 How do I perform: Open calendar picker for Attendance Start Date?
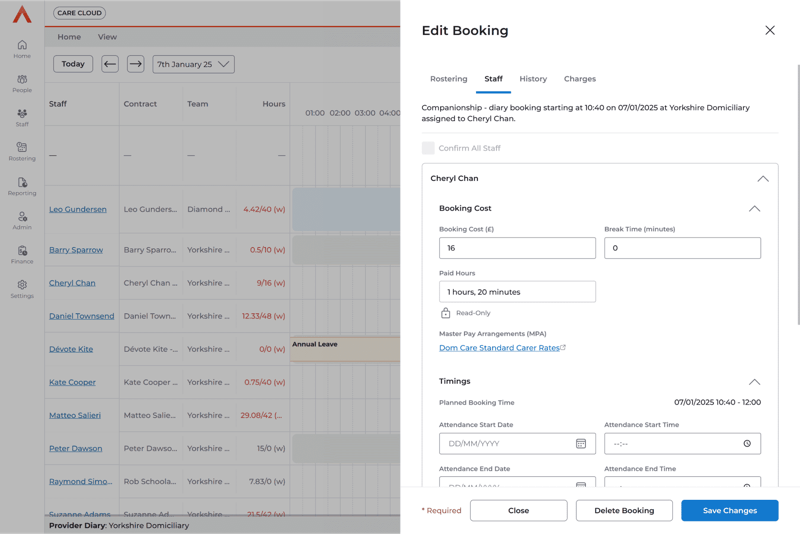click(x=581, y=444)
